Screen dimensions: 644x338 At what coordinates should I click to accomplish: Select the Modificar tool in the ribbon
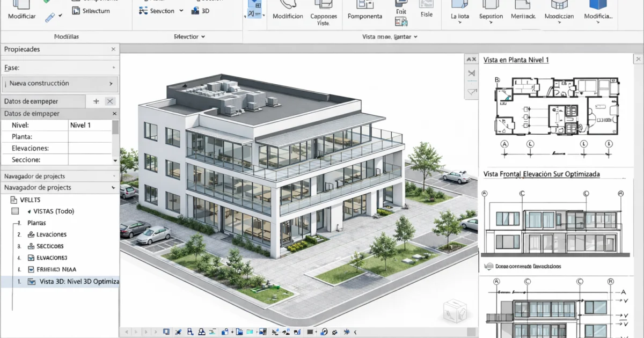point(20,12)
